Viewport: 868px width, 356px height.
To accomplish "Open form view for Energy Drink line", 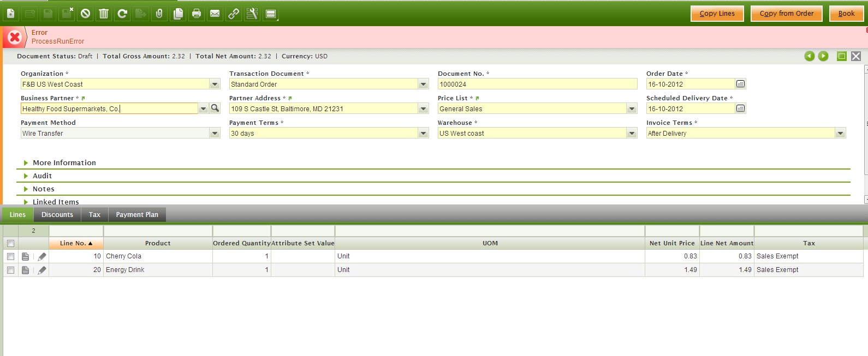I will coord(25,270).
